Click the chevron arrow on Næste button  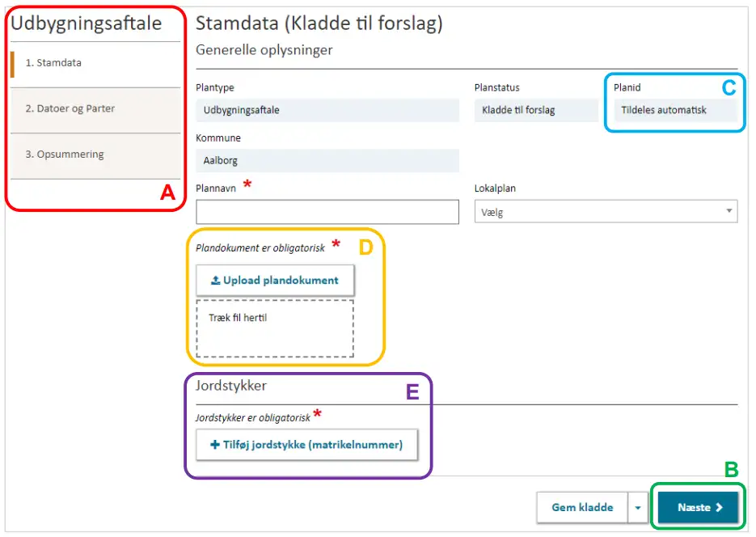coord(719,508)
